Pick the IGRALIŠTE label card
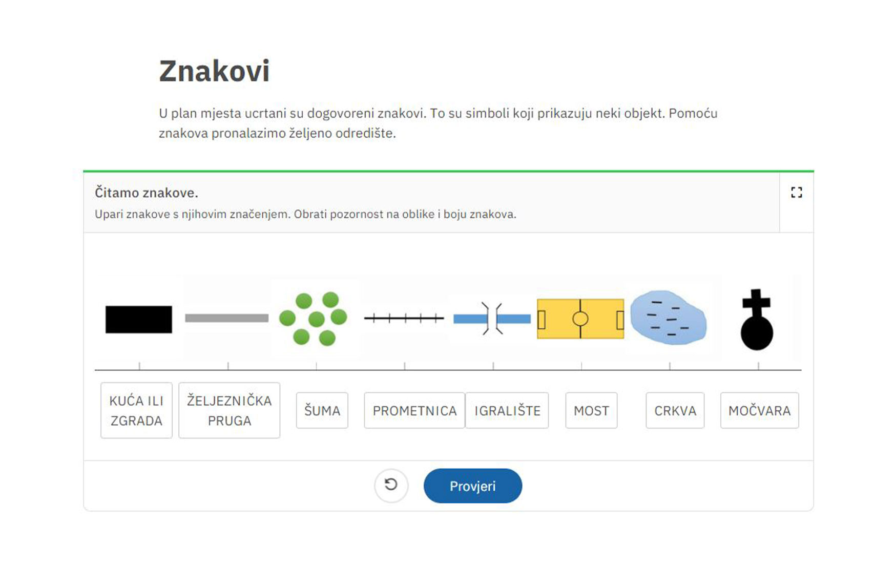The width and height of the screenshot is (895, 588). tap(507, 410)
